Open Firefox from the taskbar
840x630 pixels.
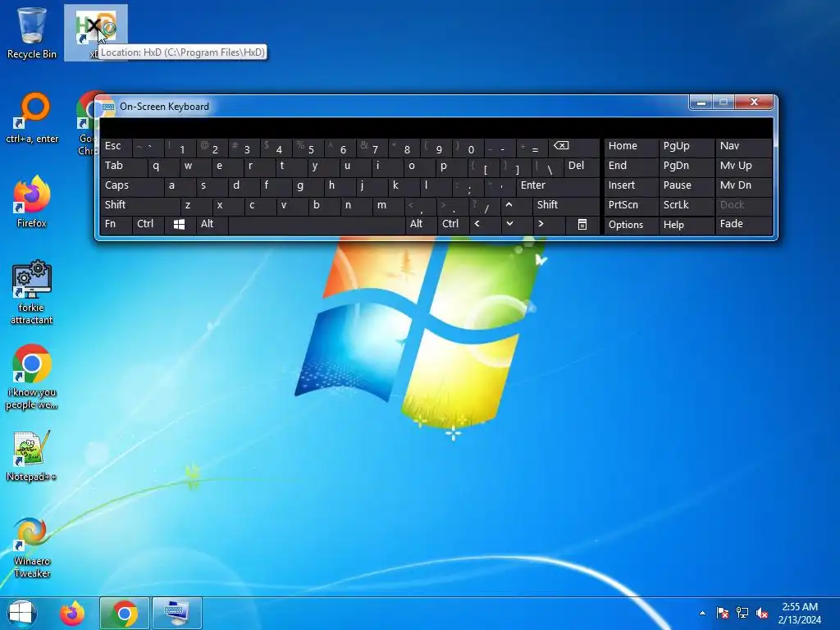72,614
